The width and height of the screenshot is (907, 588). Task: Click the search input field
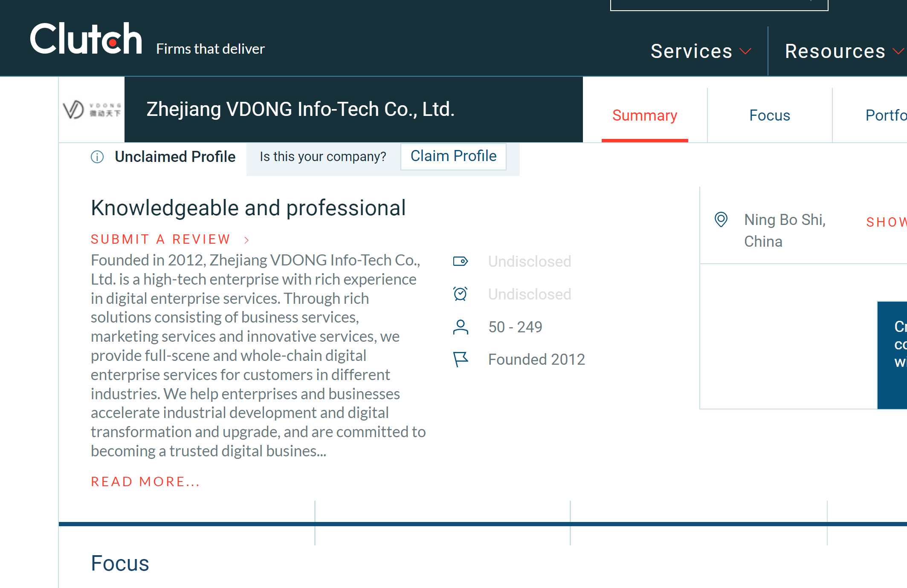click(708, 4)
